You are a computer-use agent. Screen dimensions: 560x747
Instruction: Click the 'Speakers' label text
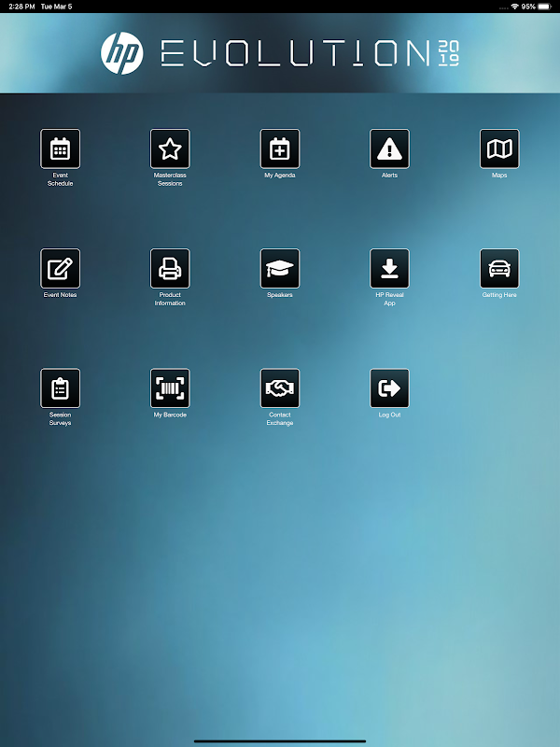(x=280, y=295)
